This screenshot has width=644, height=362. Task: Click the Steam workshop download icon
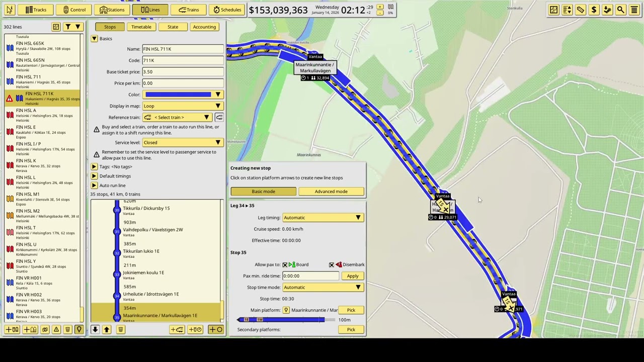click(607, 10)
